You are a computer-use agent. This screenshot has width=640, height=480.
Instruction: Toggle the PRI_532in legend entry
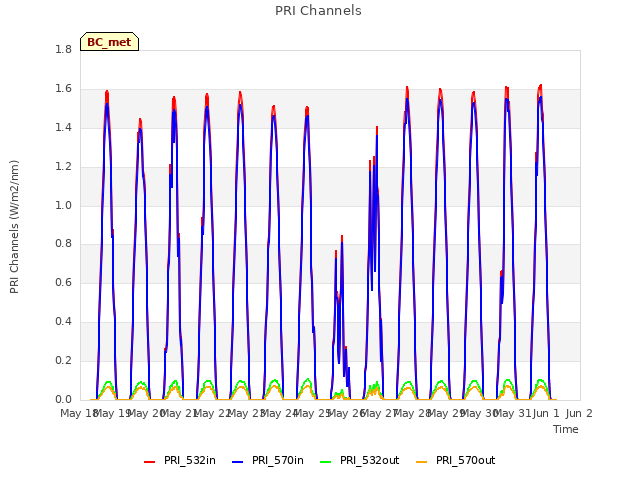pos(180,460)
